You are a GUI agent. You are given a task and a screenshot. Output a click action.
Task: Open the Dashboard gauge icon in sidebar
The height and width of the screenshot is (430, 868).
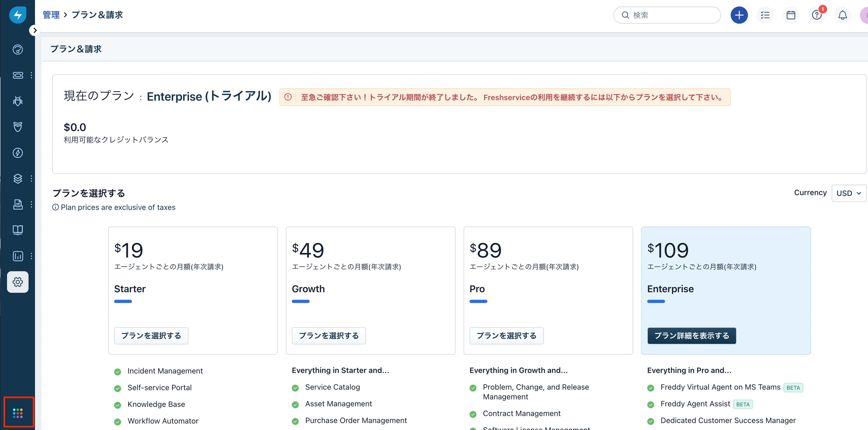coord(17,50)
